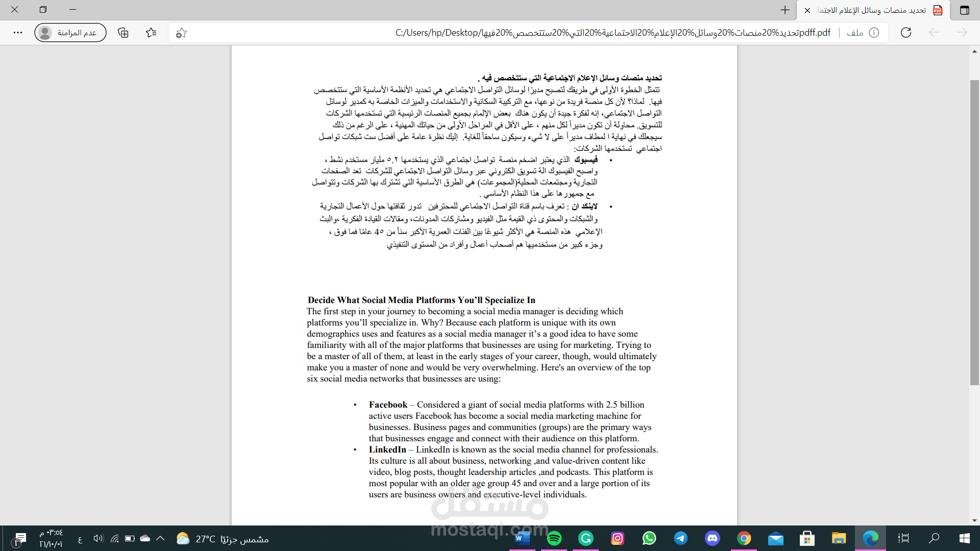980x551 pixels.
Task: Click the scrollbar down arrow
Action: pos(974,520)
